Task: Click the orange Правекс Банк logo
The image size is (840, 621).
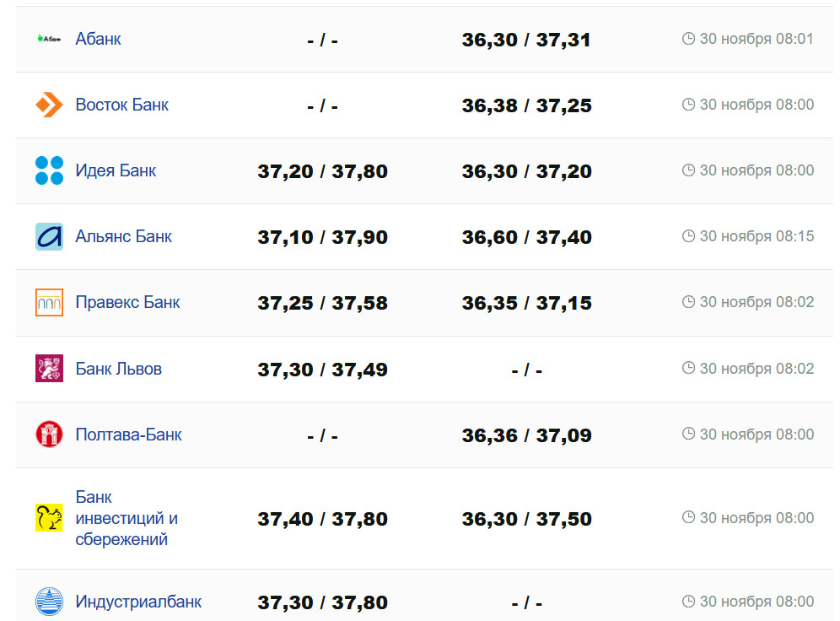Action: [x=49, y=302]
